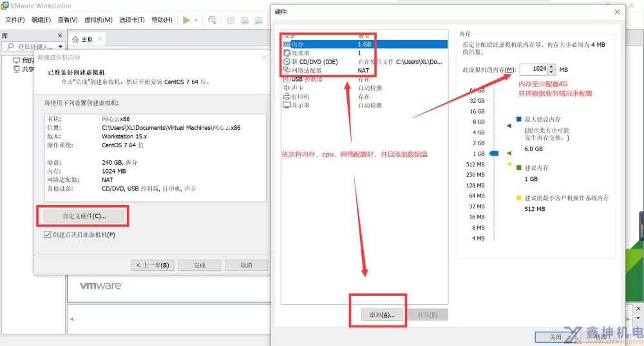Screen dimensions: 644x346
Task: Click the 添加(A)... add hardware button
Action: point(382,315)
